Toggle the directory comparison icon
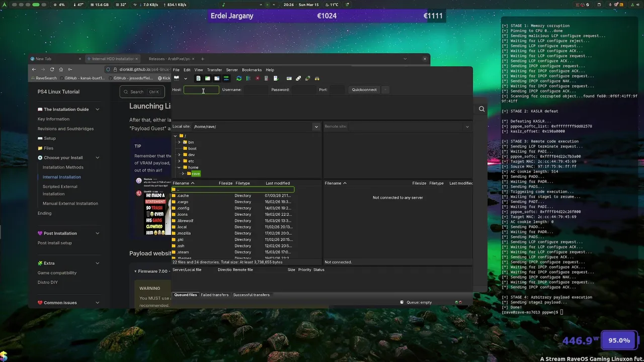Image resolution: width=644 pixels, height=362 pixels. (x=298, y=78)
